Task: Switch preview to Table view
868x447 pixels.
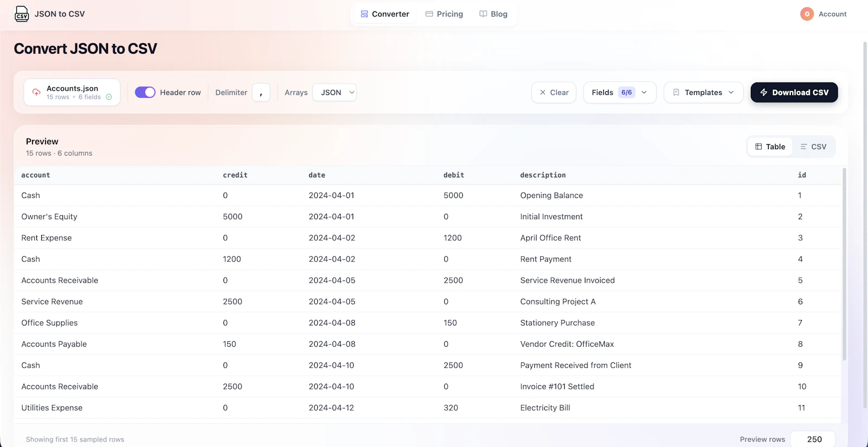Action: [x=770, y=146]
